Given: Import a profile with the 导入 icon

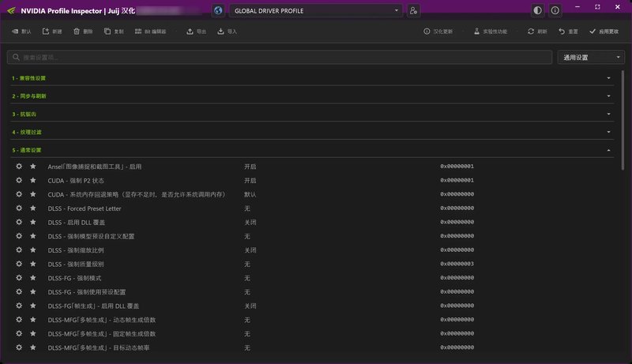Looking at the screenshot, I should (227, 32).
